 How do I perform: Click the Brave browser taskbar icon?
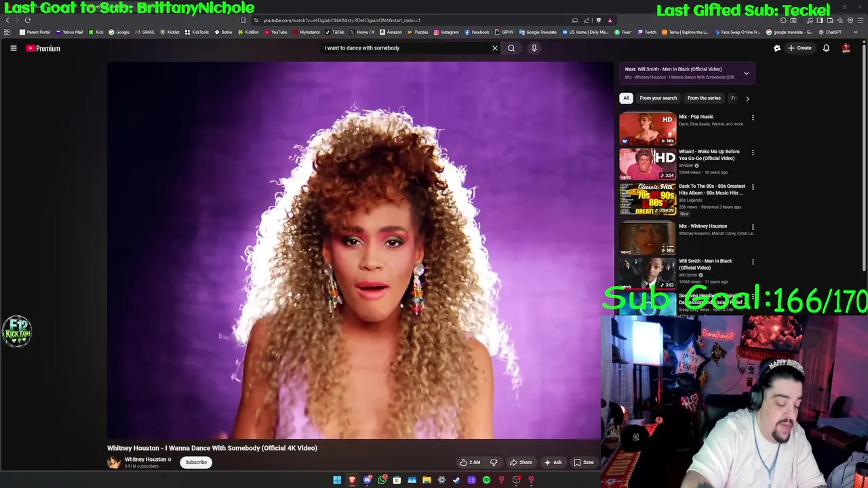coord(352,480)
